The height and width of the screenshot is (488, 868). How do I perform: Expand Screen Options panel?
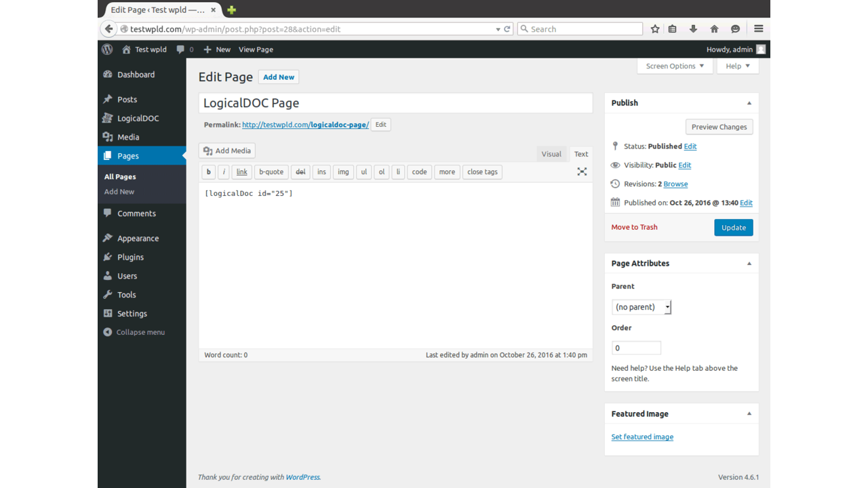[x=675, y=66]
